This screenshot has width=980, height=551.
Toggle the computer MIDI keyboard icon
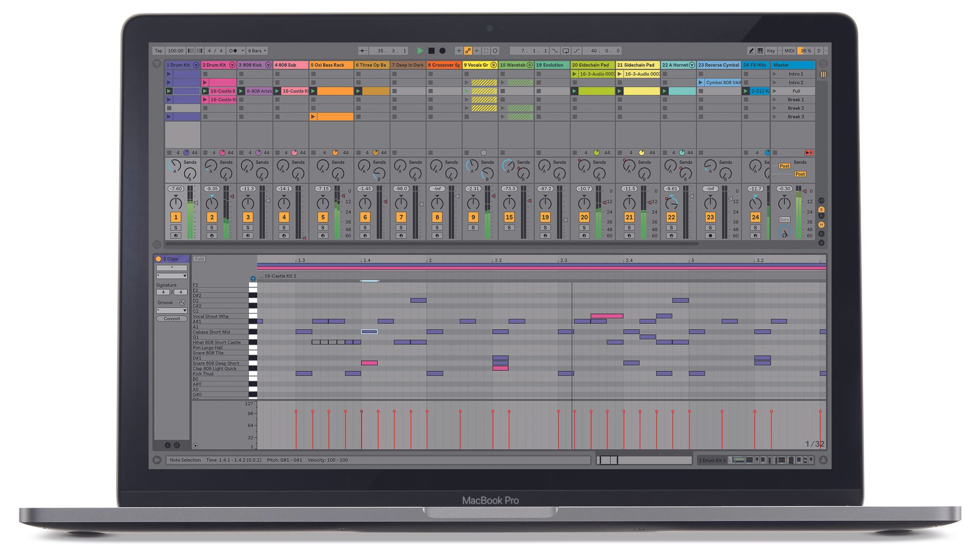761,51
